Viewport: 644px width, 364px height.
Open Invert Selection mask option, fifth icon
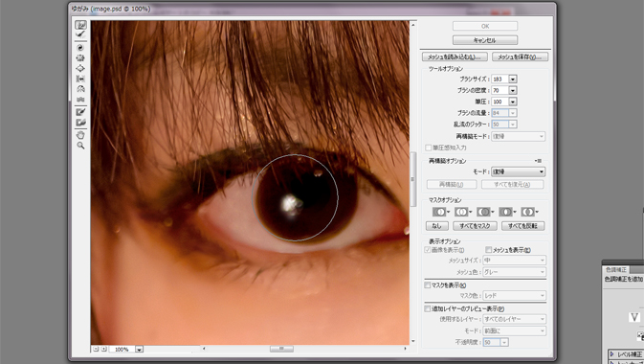(x=530, y=212)
